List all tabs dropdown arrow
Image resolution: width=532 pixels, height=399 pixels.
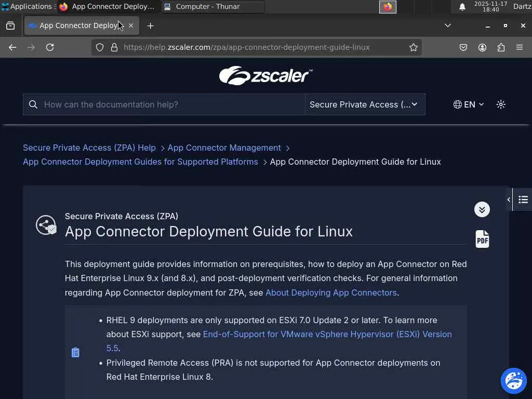(448, 25)
